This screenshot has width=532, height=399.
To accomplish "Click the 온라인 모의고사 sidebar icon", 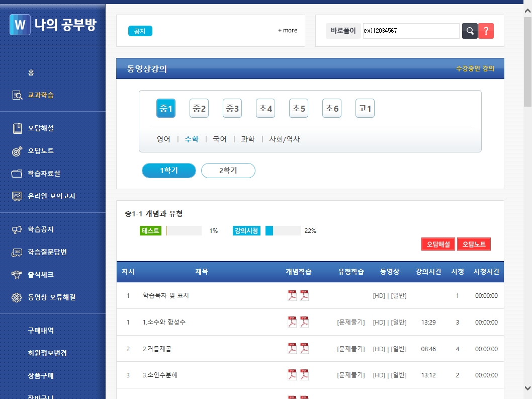I will click(18, 196).
